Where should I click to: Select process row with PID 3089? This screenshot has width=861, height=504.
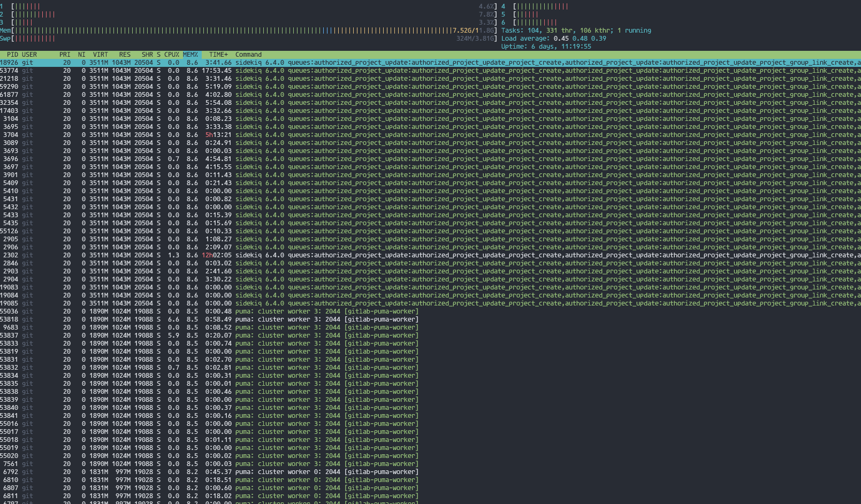(430, 143)
